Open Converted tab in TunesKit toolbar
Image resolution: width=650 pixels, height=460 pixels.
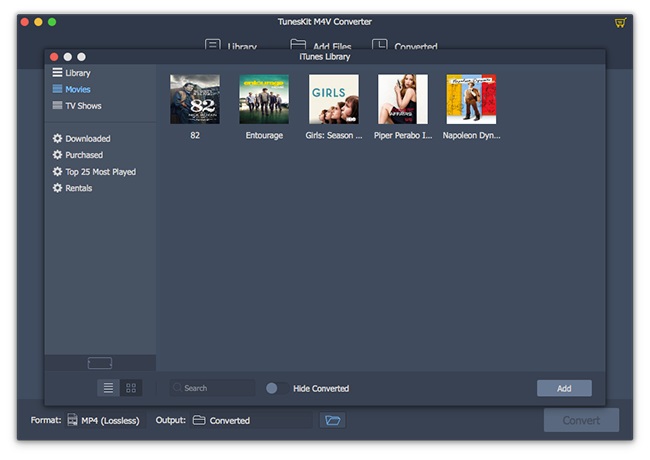405,45
